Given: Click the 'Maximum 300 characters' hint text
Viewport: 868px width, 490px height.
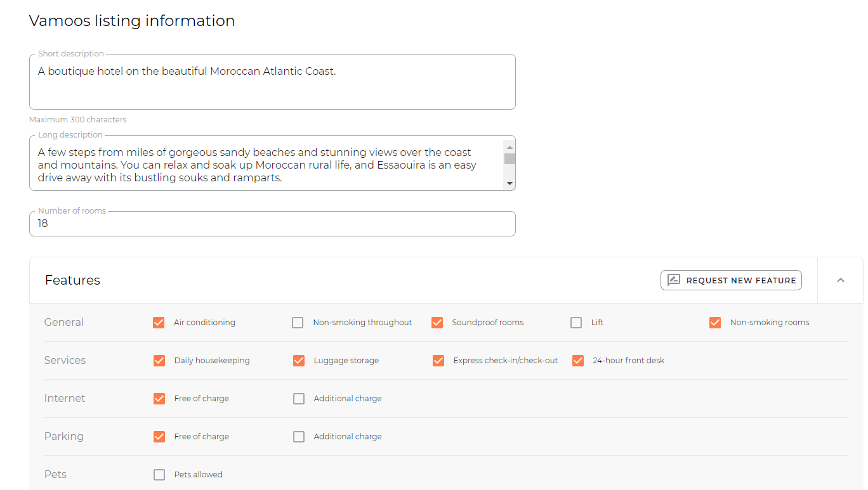Looking at the screenshot, I should point(78,119).
